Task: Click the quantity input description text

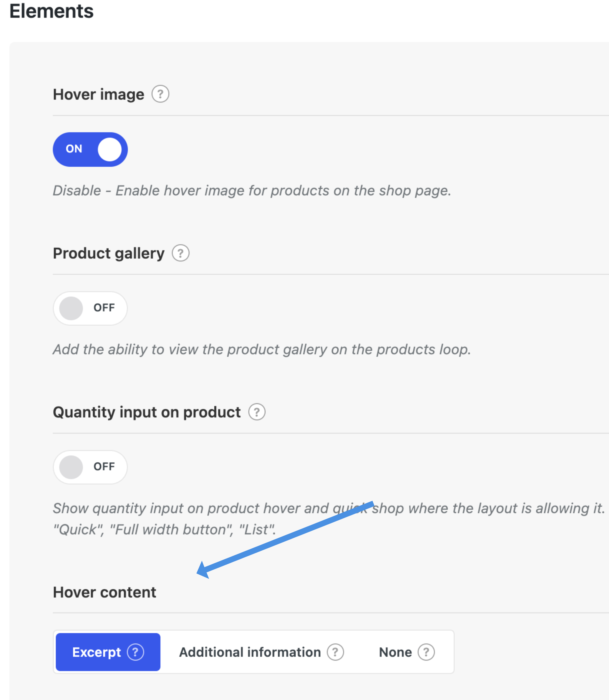Action: point(329,519)
